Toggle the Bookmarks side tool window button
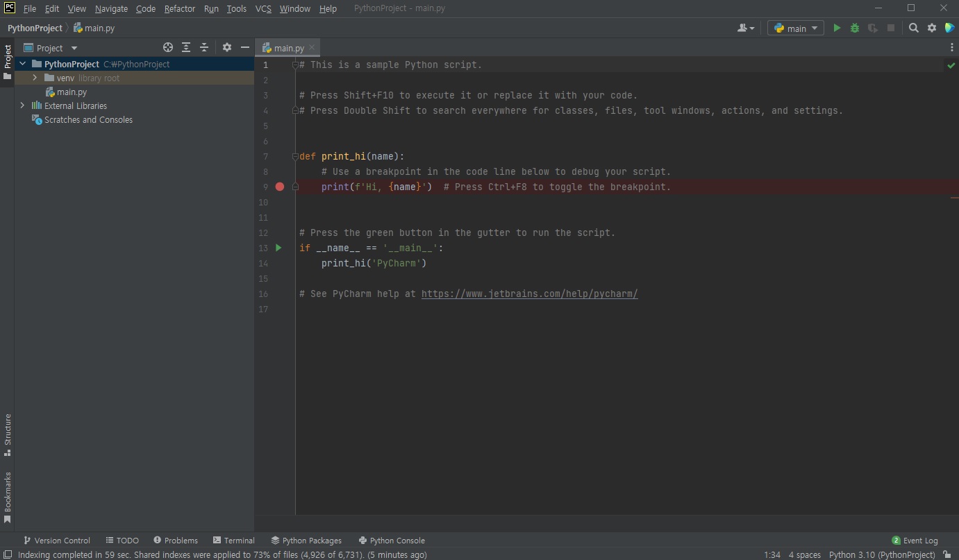The height and width of the screenshot is (560, 959). point(8,498)
